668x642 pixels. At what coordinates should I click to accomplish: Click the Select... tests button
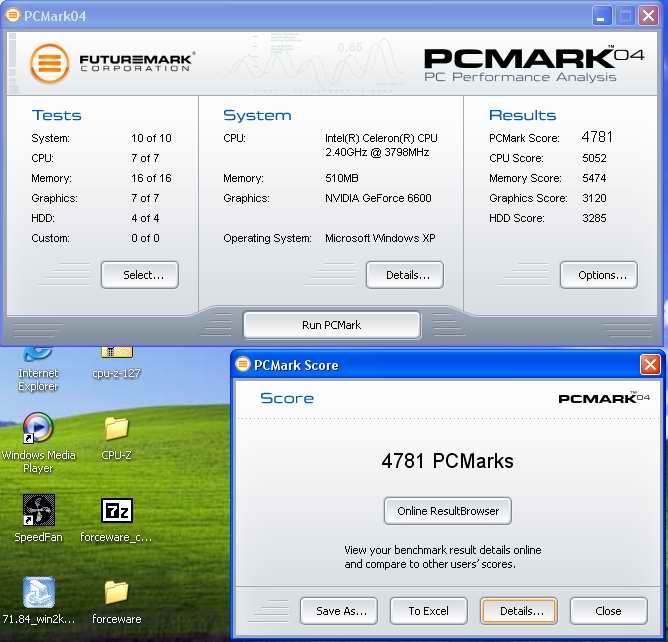(140, 275)
